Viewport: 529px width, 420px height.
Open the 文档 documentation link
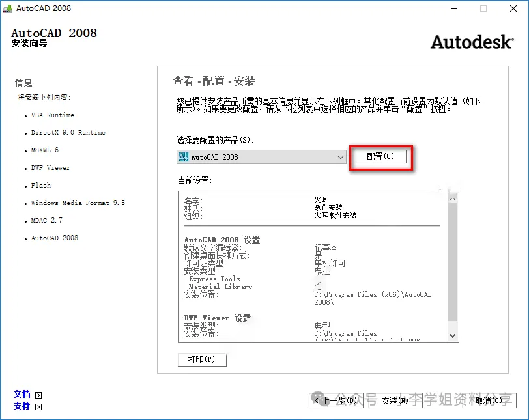[x=22, y=394]
